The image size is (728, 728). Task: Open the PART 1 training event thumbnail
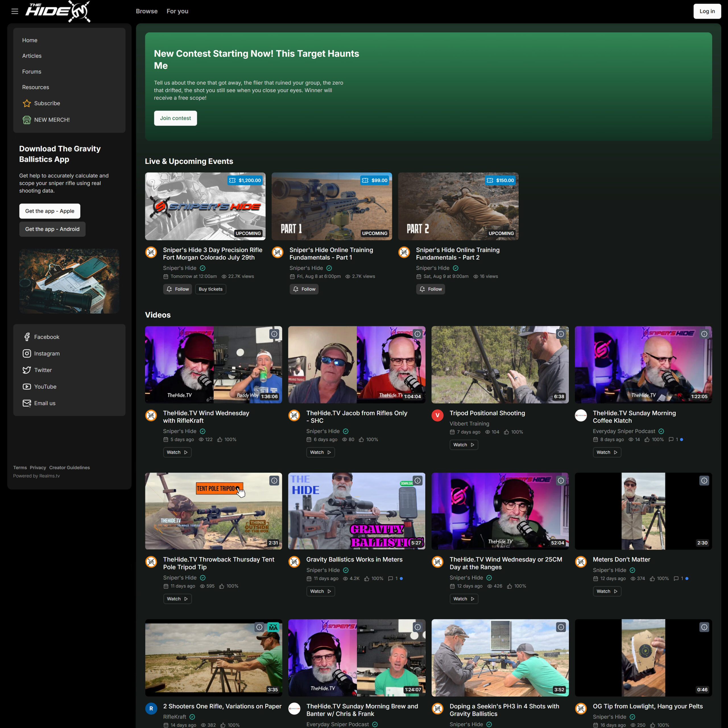tap(332, 206)
